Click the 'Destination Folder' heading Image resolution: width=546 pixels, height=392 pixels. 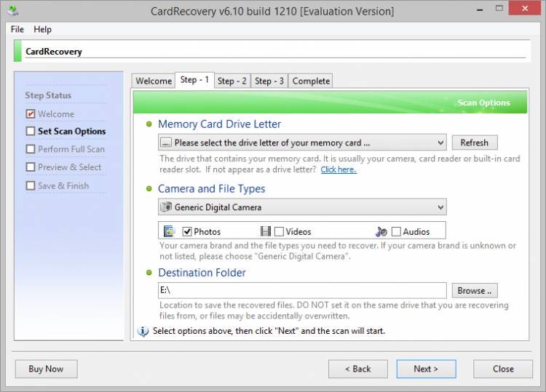(202, 272)
